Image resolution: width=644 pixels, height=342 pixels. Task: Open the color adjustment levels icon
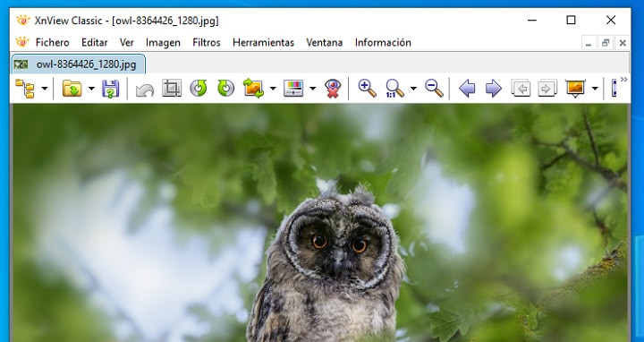[293, 89]
